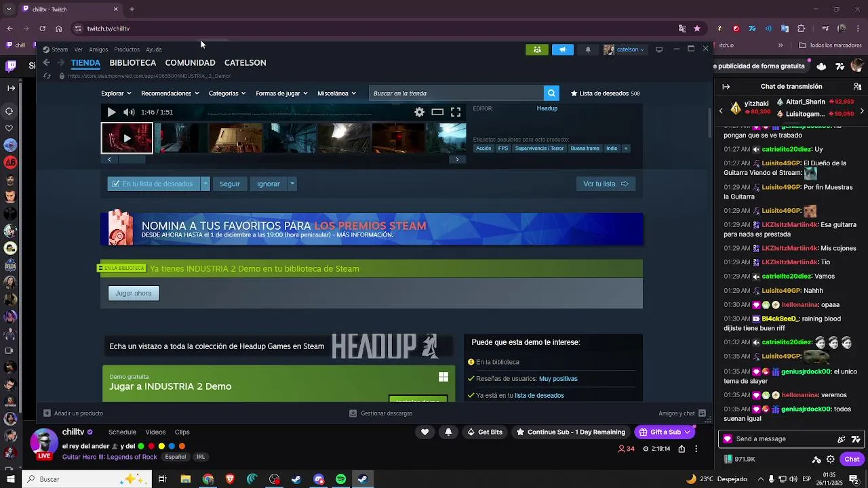Open Spotify from the taskbar

[x=340, y=479]
